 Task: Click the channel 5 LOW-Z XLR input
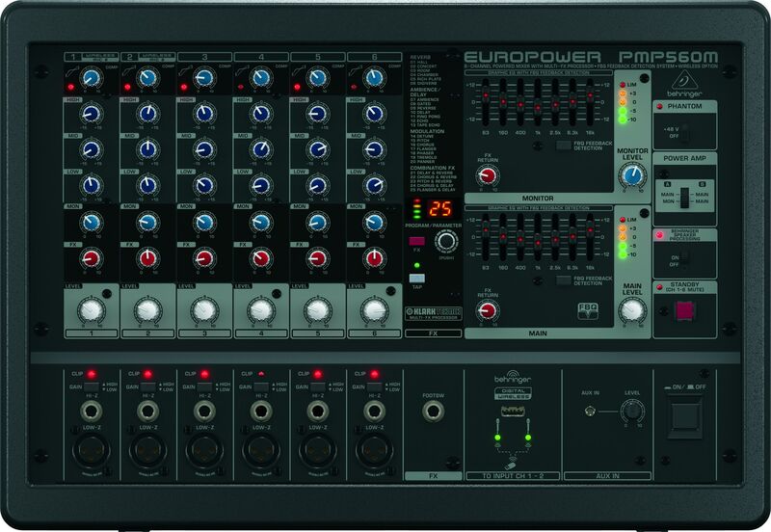318,451
